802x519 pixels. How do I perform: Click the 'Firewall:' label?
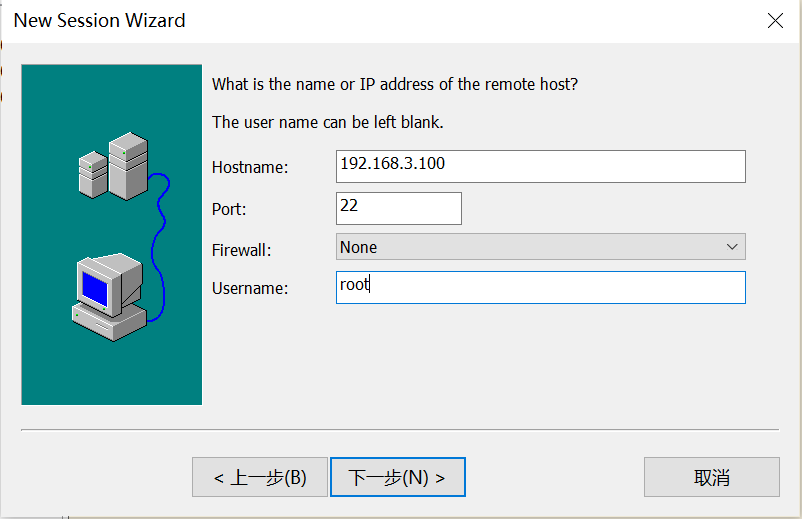point(241,250)
